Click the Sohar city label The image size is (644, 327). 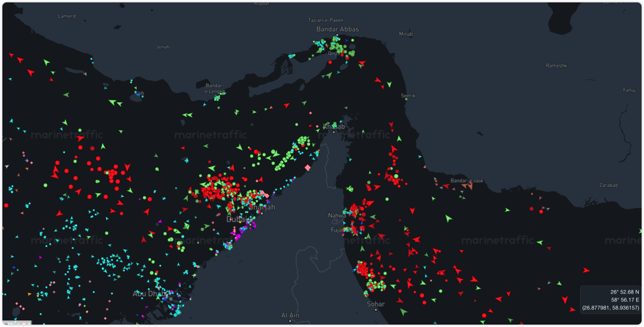point(376,304)
